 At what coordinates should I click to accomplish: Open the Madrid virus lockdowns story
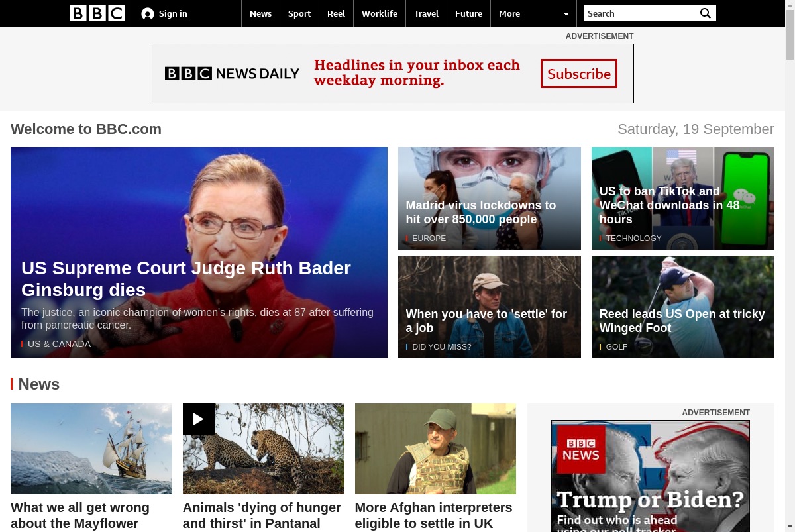coord(481,212)
